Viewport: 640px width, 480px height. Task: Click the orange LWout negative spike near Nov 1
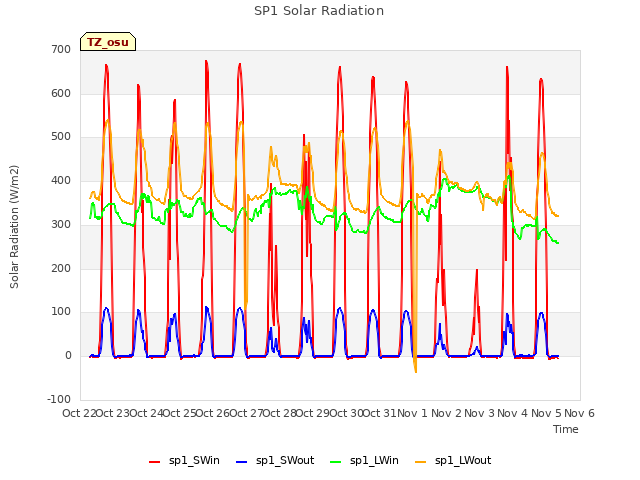[415, 365]
